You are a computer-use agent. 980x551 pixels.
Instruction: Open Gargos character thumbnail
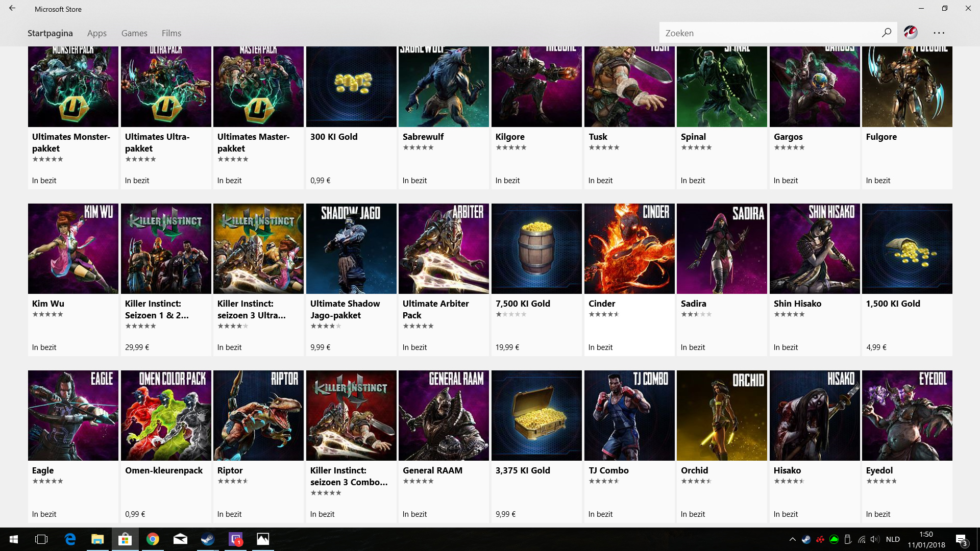[x=815, y=86]
